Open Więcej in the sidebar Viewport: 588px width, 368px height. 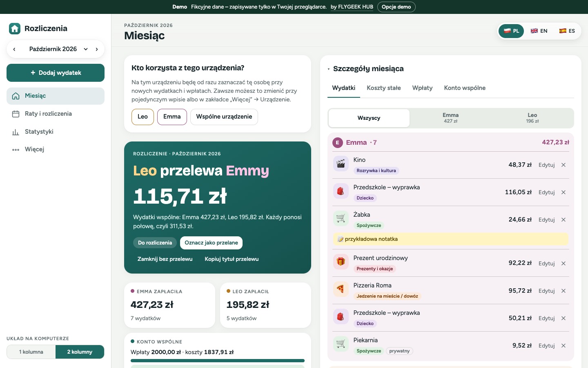tap(56, 149)
